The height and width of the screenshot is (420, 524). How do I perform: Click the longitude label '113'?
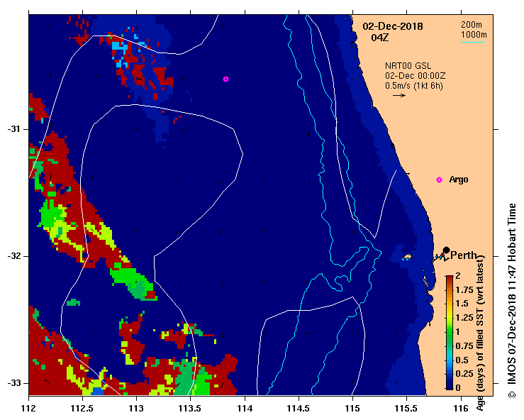pyautogui.click(x=136, y=408)
